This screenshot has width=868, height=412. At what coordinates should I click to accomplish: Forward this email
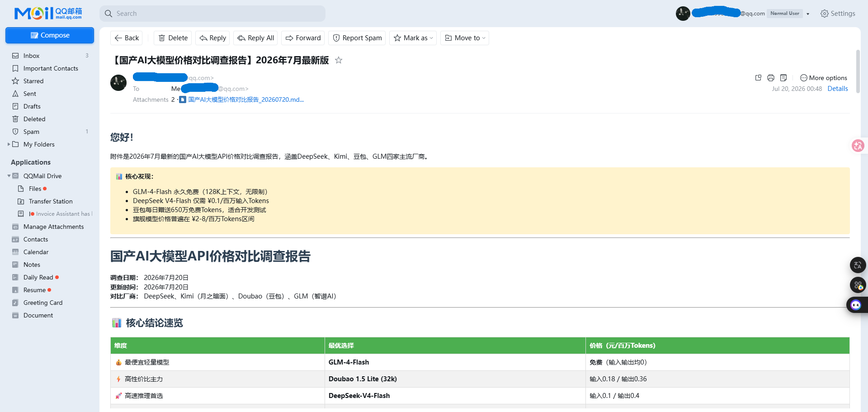click(x=303, y=38)
